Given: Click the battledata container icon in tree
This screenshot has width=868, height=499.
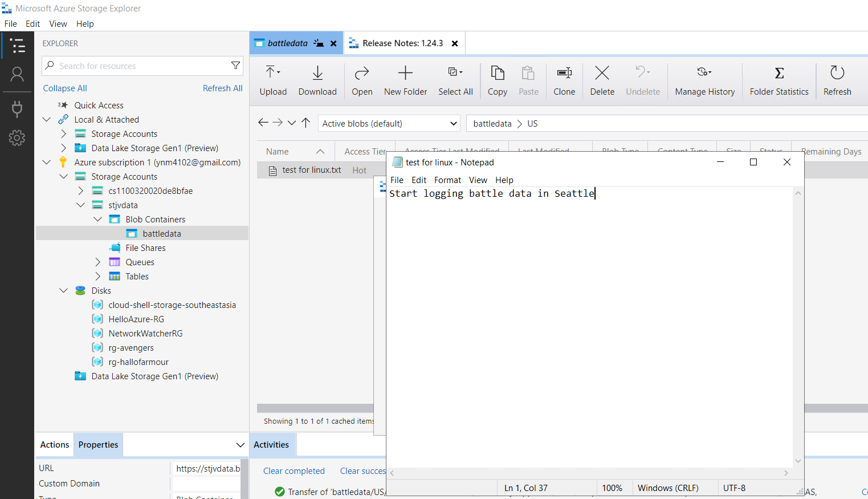Looking at the screenshot, I should pos(132,233).
